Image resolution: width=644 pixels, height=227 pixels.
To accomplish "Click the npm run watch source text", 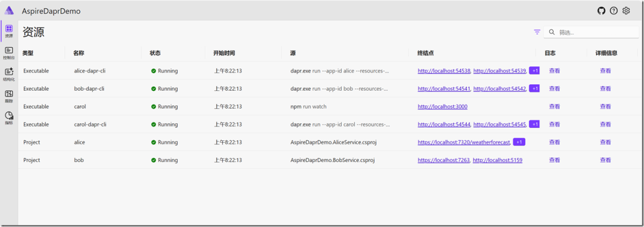I will tap(308, 106).
